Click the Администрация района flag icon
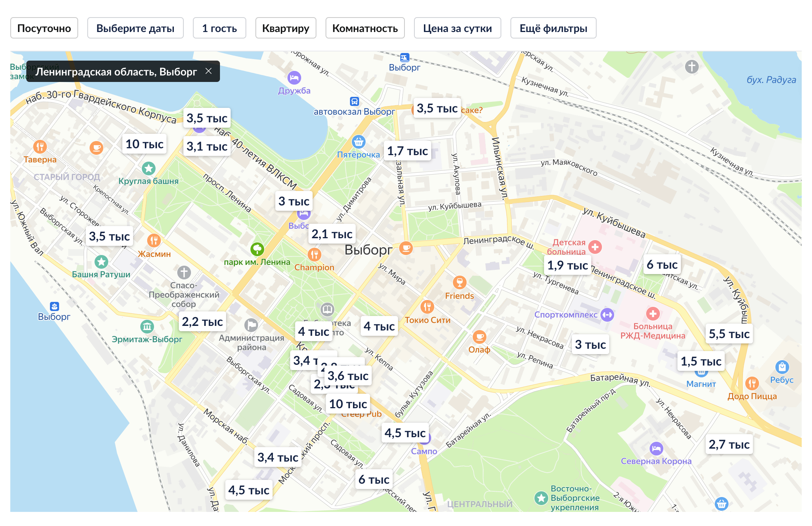This screenshot has width=812, height=526. point(251,325)
